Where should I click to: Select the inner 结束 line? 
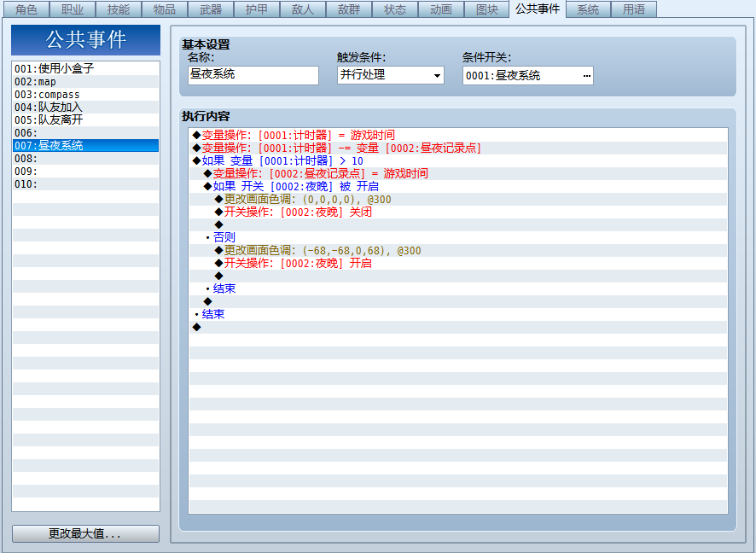pyautogui.click(x=458, y=288)
